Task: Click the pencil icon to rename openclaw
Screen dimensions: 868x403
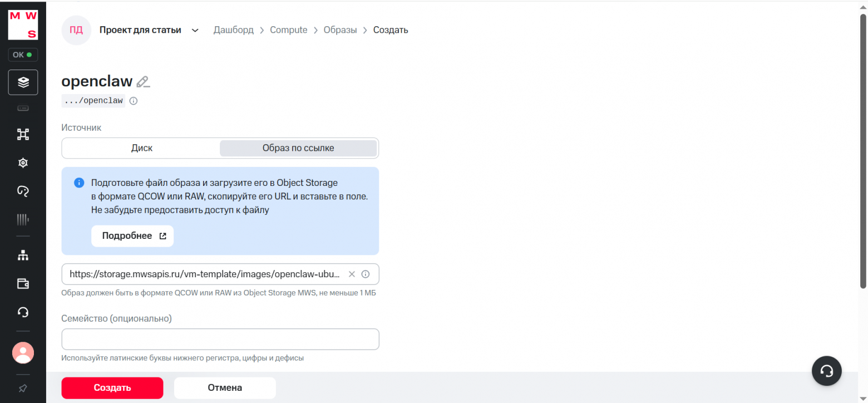Action: (143, 81)
